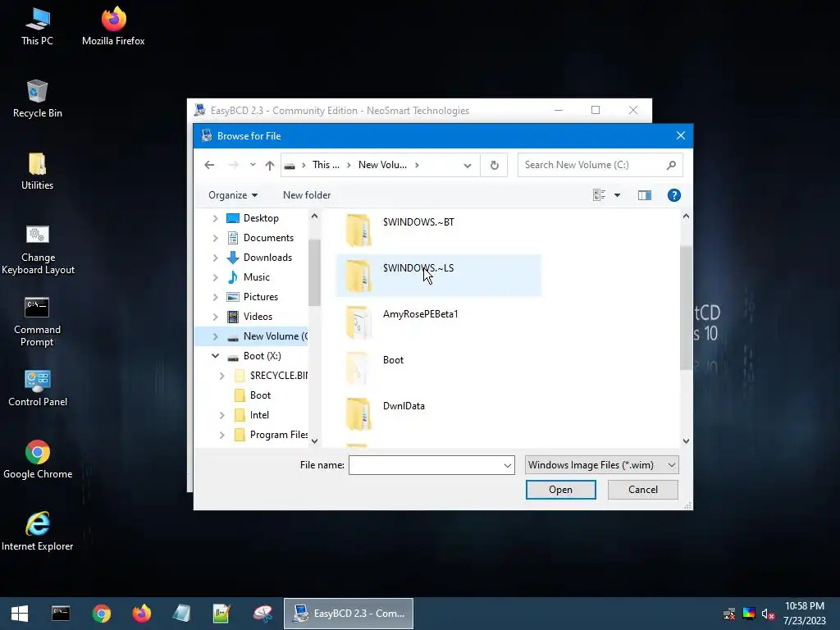Image resolution: width=840 pixels, height=630 pixels.
Task: Click the search magnifier icon
Action: click(671, 165)
